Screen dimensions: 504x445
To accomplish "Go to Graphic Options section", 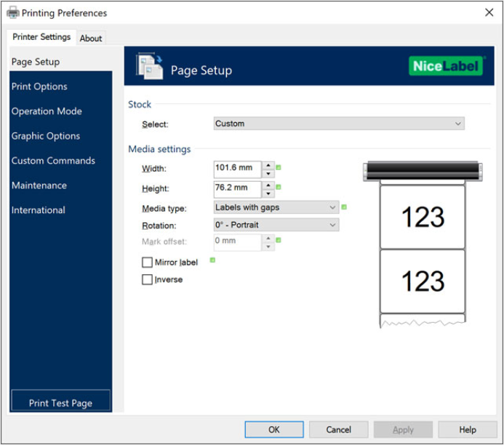I will [45, 136].
